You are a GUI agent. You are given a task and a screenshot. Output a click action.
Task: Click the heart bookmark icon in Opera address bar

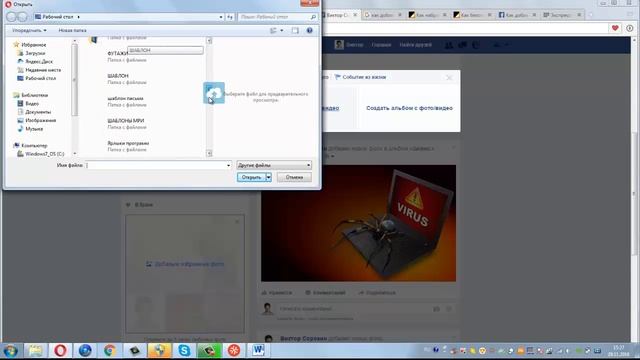615,28
